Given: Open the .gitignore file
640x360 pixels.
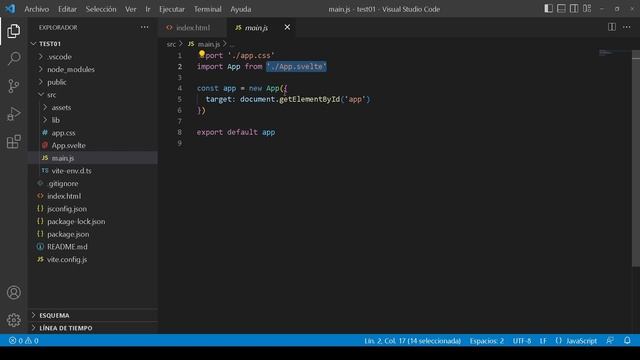Looking at the screenshot, I should 93,183.
